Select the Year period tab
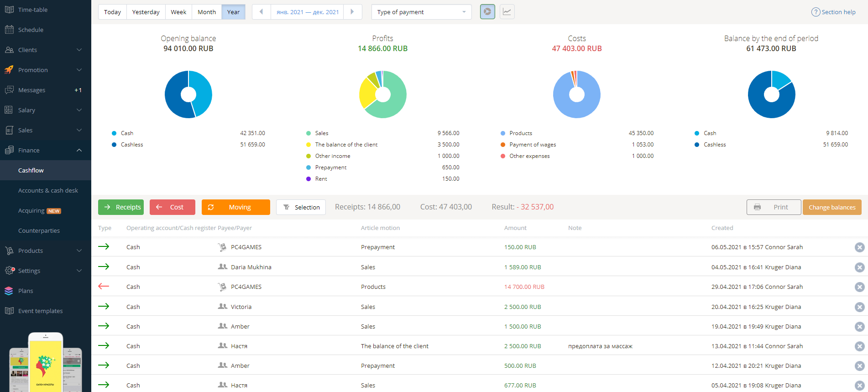Screen dimensions: 868x392 [233, 12]
